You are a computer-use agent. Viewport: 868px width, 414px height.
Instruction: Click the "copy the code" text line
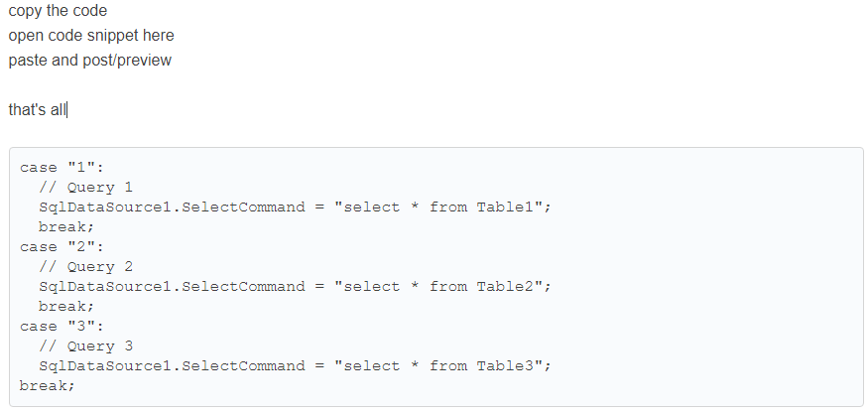58,11
